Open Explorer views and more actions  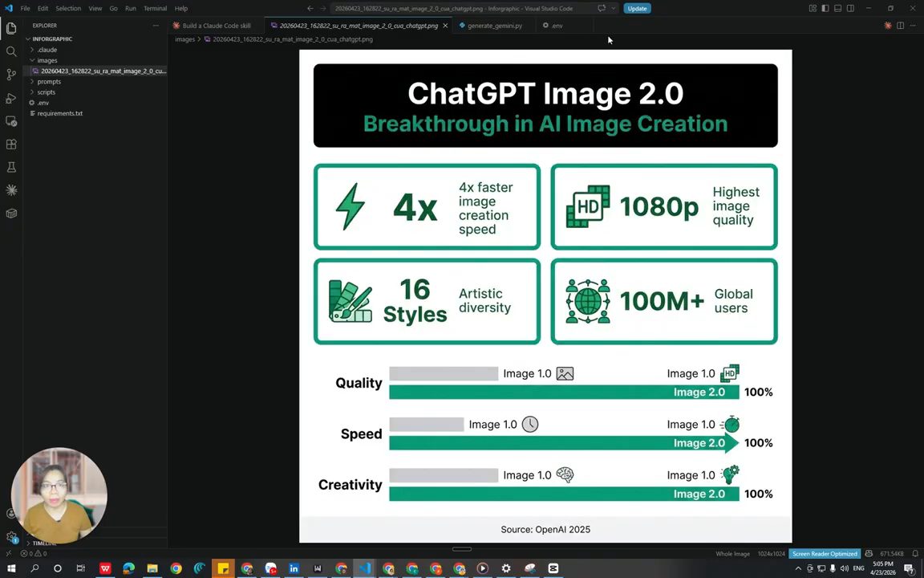(156, 26)
